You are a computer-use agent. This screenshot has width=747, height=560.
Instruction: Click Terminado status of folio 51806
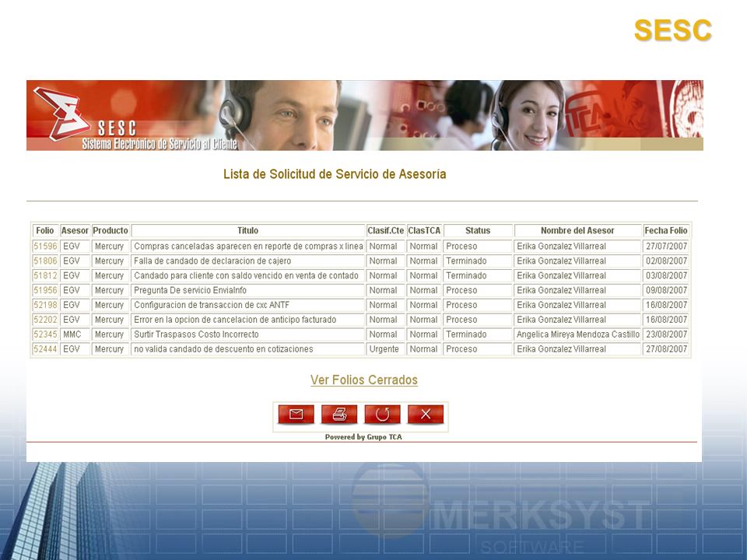point(466,261)
